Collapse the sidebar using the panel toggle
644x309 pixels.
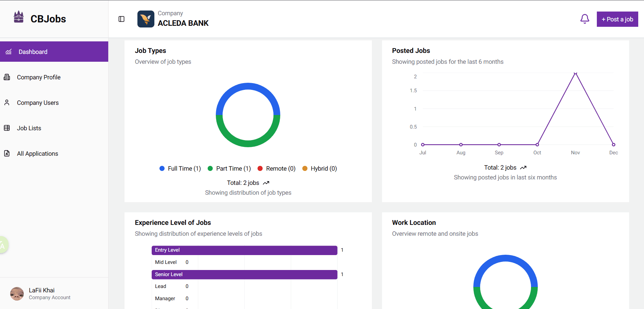121,19
